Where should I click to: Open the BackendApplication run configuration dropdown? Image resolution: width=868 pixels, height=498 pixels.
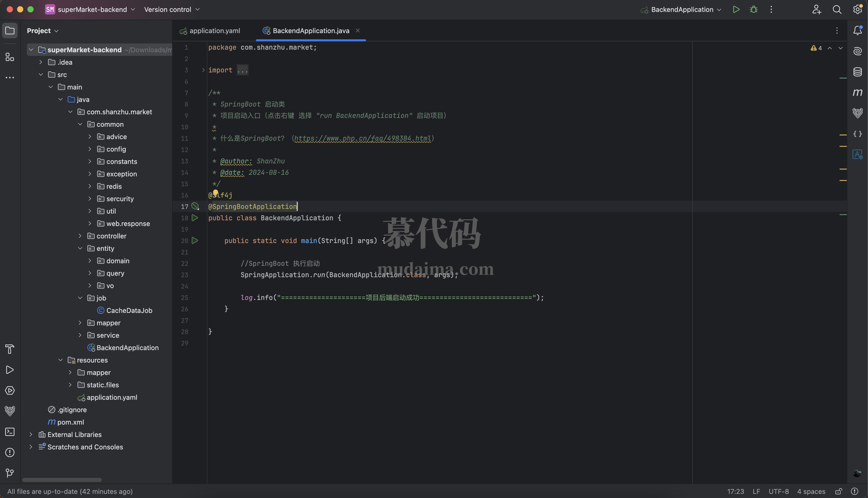click(680, 9)
